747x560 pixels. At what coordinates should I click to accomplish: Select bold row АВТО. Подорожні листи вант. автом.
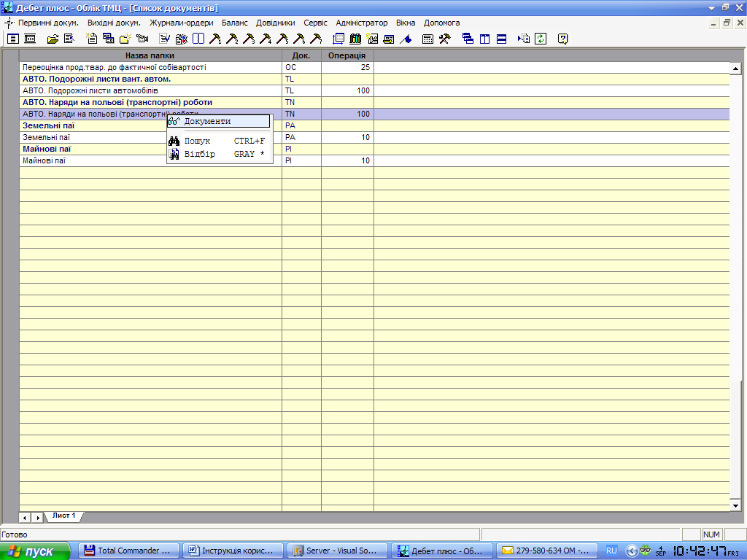(x=374, y=79)
